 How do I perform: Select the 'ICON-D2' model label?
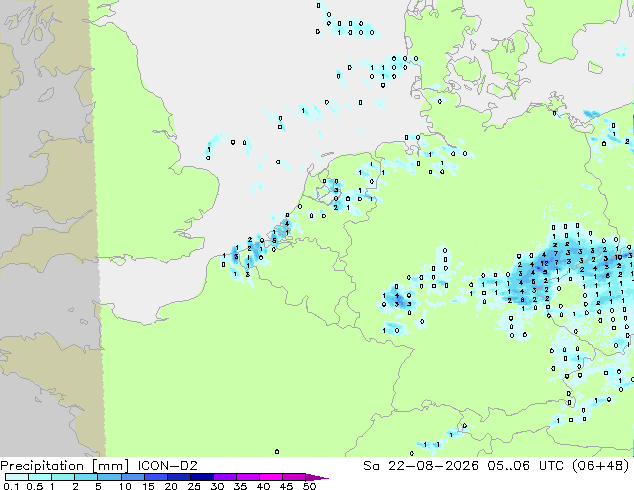click(x=167, y=466)
